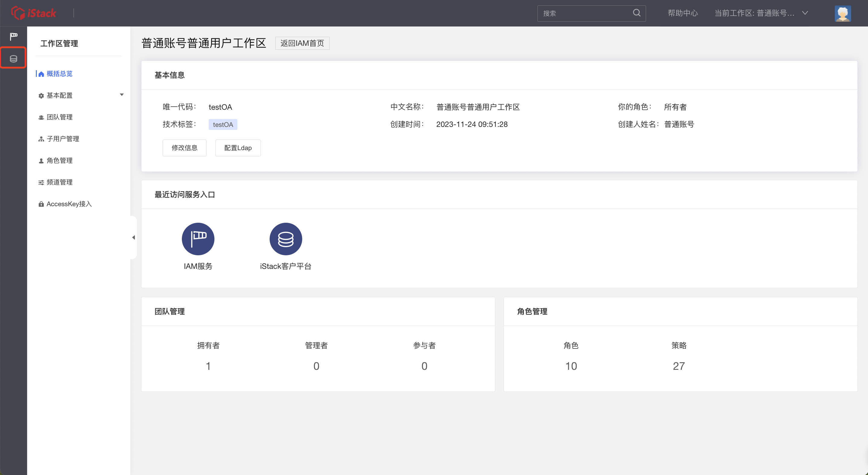This screenshot has width=868, height=475.
Task: Click the 创建人姓名 value 普通账号
Action: (679, 124)
